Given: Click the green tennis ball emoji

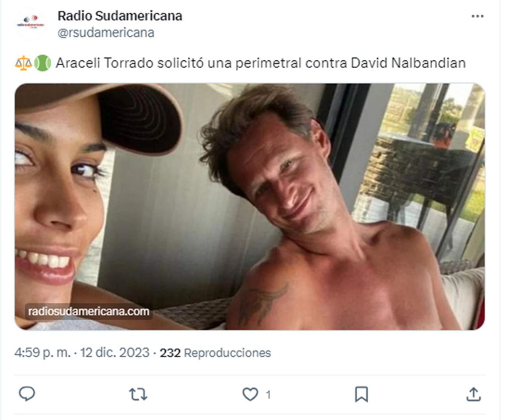Looking at the screenshot, I should coord(42,63).
